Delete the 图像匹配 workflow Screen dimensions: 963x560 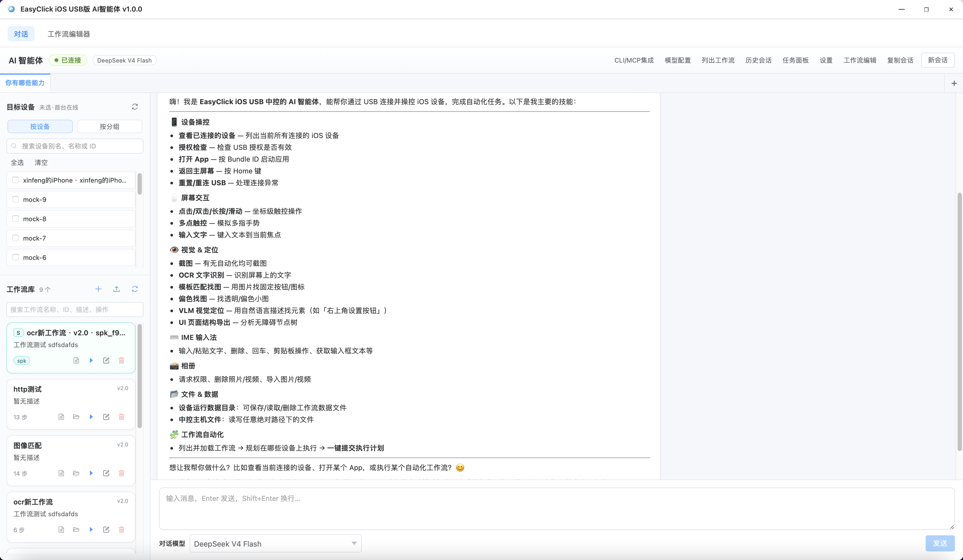click(121, 473)
